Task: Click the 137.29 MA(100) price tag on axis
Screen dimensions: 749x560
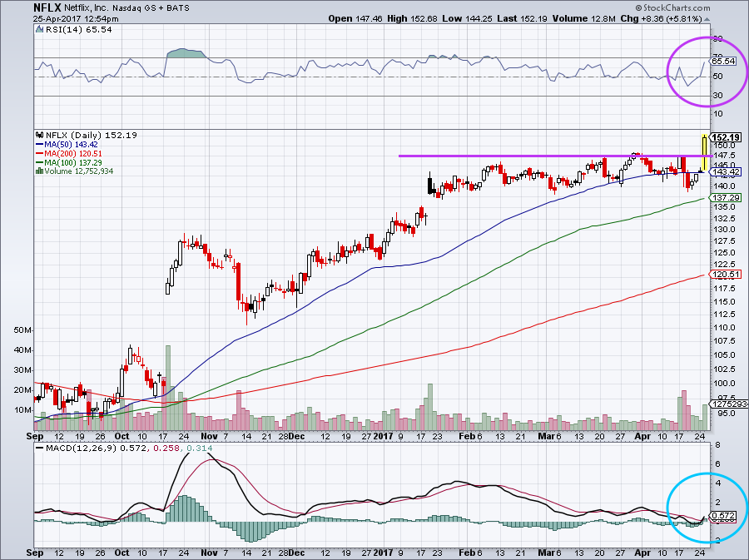Action: pos(726,197)
